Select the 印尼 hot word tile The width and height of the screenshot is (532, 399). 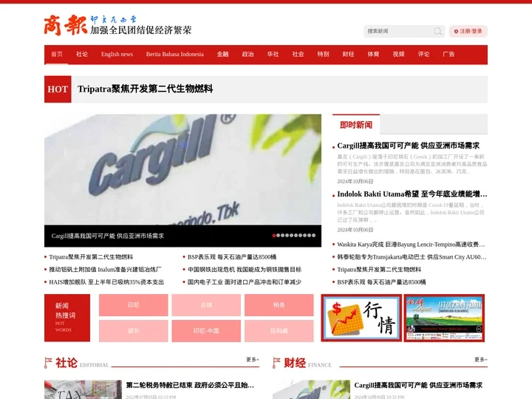(133, 305)
